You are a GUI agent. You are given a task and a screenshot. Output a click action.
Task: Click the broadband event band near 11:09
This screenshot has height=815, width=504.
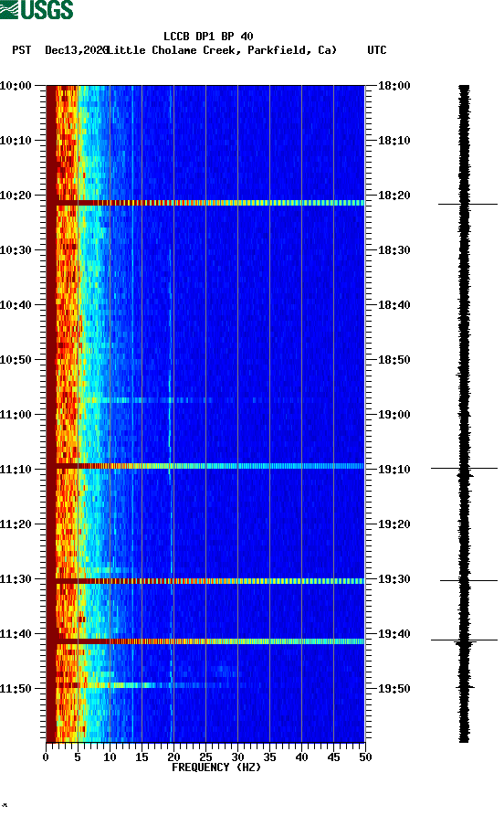click(205, 466)
